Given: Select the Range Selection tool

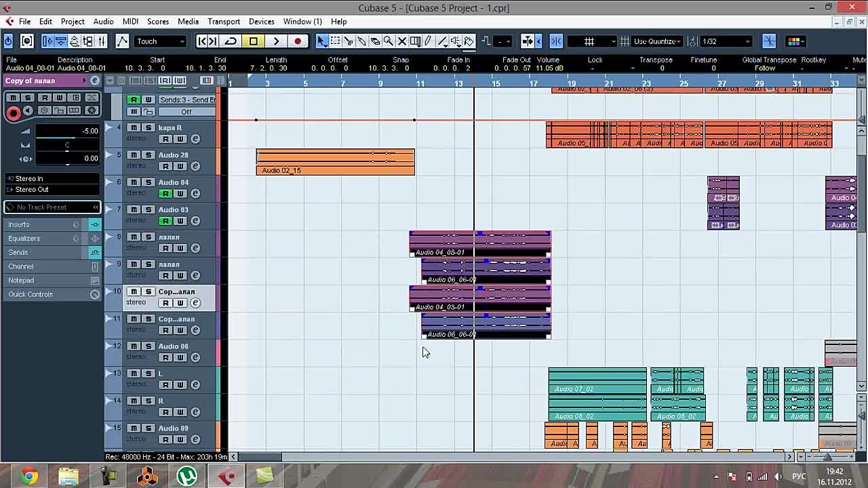Looking at the screenshot, I should point(335,41).
